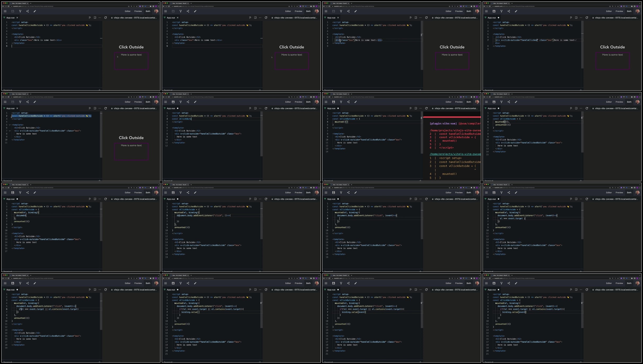Viewport: 643px width, 364px height.
Task: Reload the preview in frame with line 2 selected
Action: click(106, 108)
